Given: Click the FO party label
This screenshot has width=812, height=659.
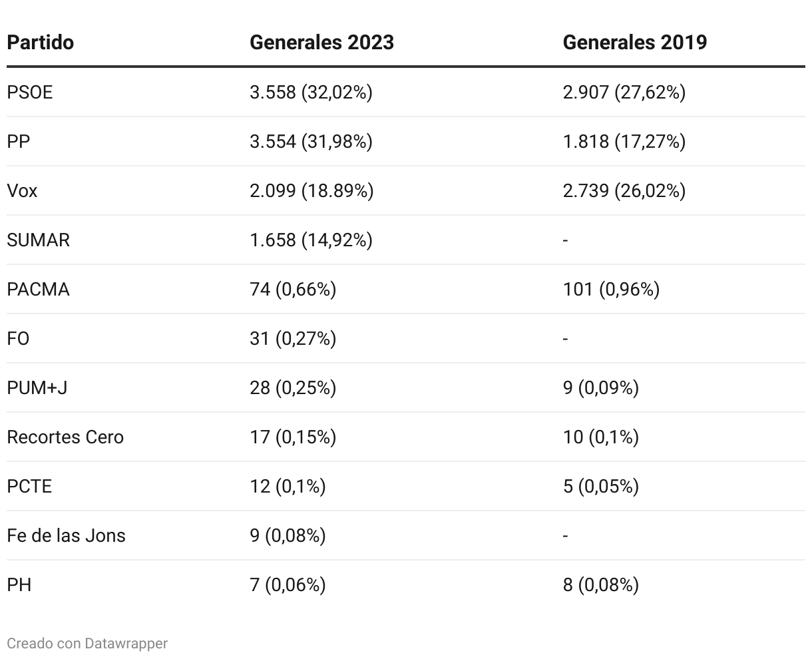Looking at the screenshot, I should pyautogui.click(x=18, y=339).
